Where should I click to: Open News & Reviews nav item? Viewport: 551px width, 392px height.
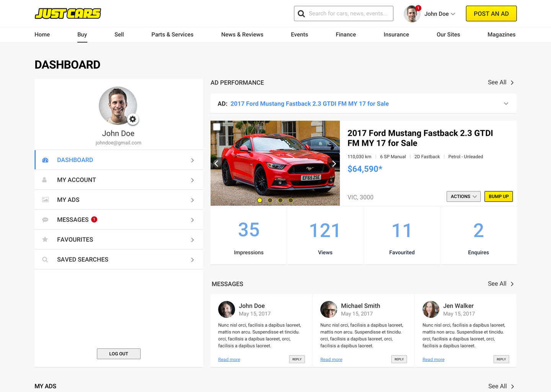[x=242, y=34]
